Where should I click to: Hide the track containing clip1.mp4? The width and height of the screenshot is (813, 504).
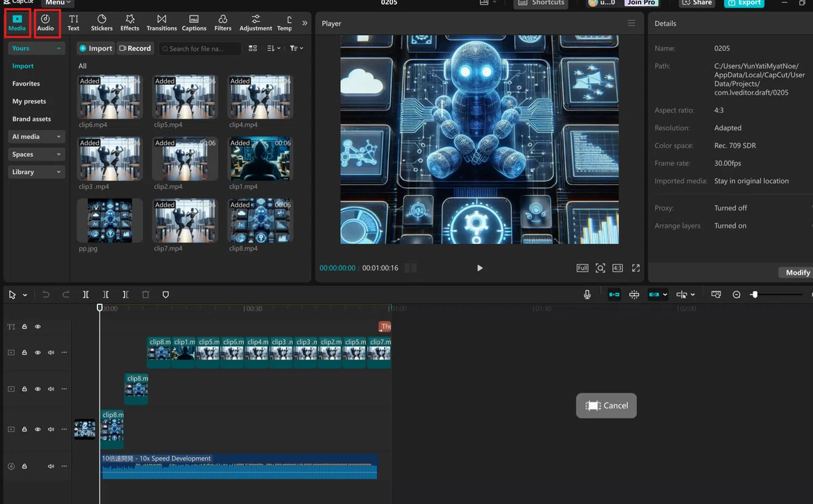point(38,352)
